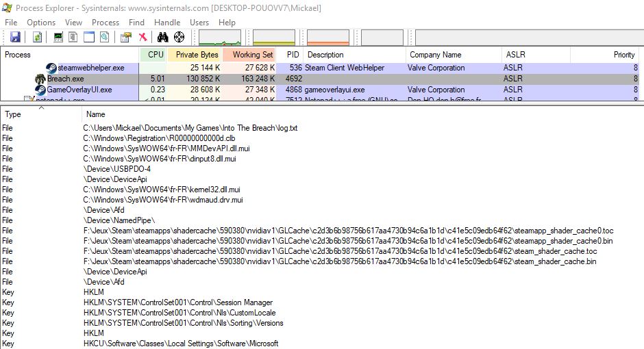Click the Into The Breach log.txt handle

[190, 128]
